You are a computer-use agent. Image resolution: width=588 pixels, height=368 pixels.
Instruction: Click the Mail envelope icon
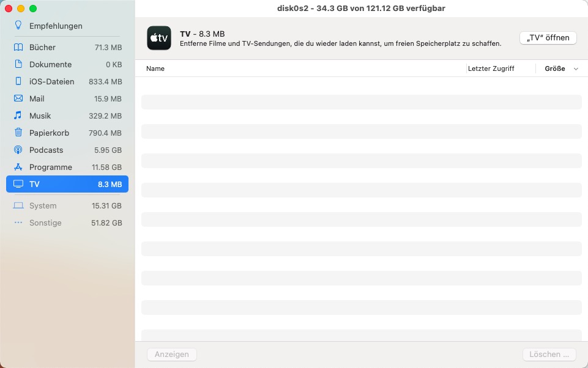18,98
